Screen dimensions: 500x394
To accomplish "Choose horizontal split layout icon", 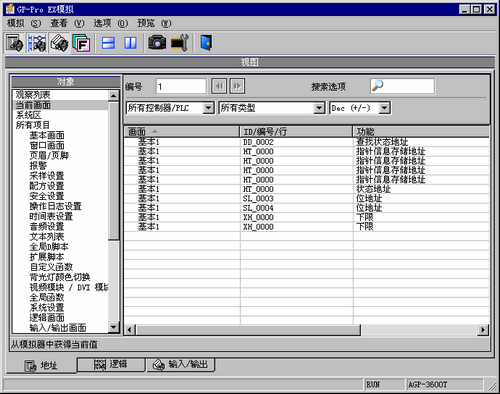I will click(108, 43).
